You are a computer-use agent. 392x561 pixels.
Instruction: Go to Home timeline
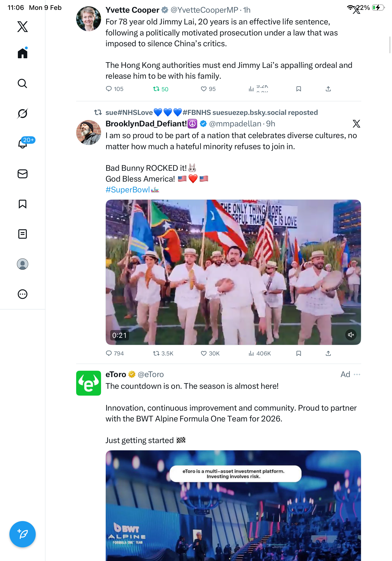pos(23,53)
